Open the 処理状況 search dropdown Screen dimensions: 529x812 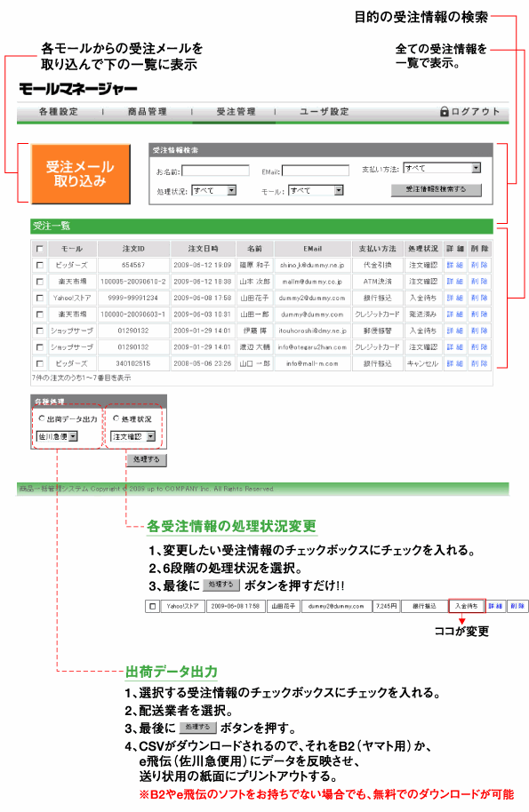pyautogui.click(x=214, y=191)
